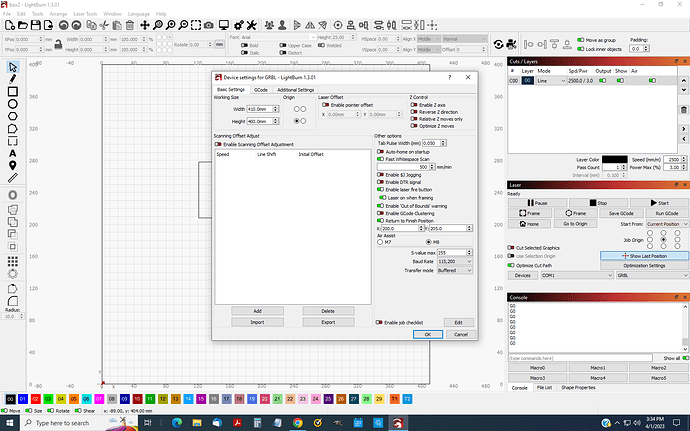Click the Save floppy disk icon
The height and width of the screenshot is (431, 690).
point(36,26)
